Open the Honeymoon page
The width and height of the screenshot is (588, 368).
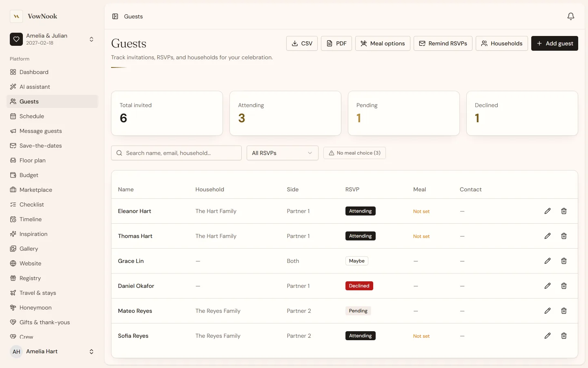pyautogui.click(x=52, y=307)
